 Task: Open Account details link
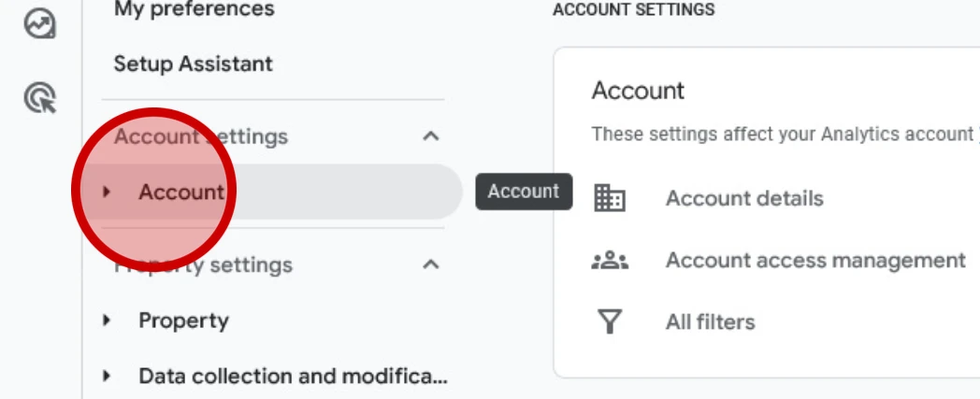(744, 198)
